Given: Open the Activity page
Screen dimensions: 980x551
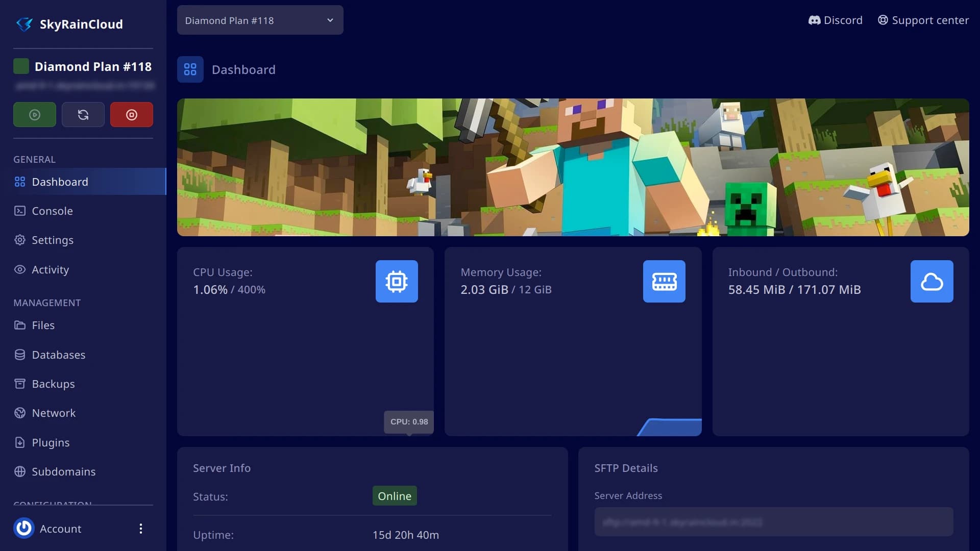Looking at the screenshot, I should click(x=83, y=269).
